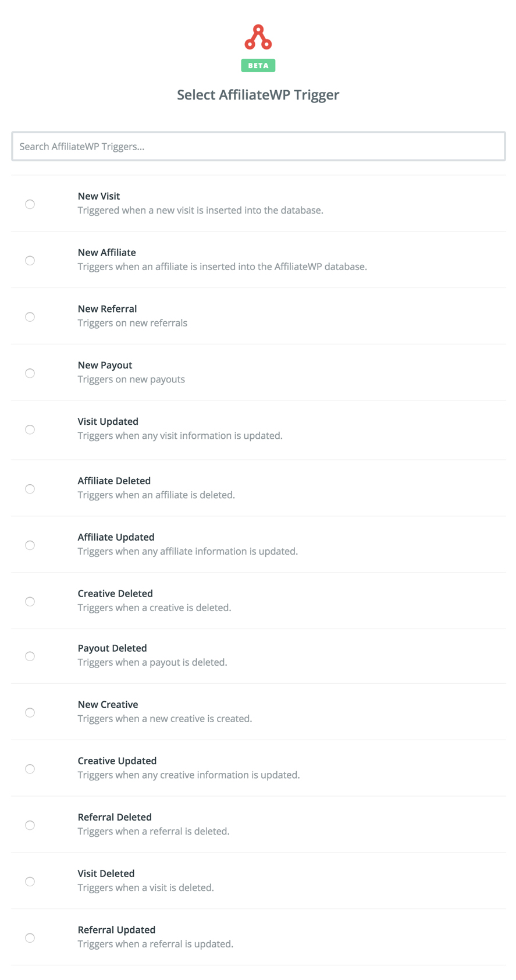Image resolution: width=516 pixels, height=980 pixels.
Task: Click the New Payout trigger description text
Action: pyautogui.click(x=131, y=379)
